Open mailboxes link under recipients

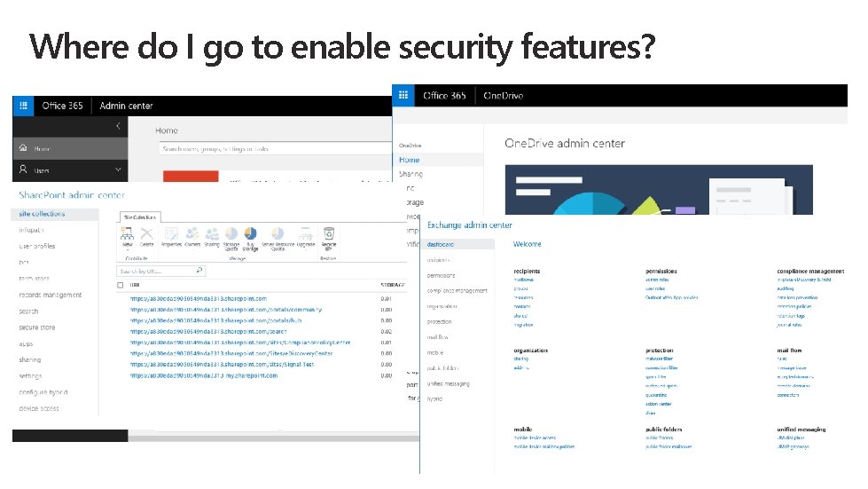[524, 280]
